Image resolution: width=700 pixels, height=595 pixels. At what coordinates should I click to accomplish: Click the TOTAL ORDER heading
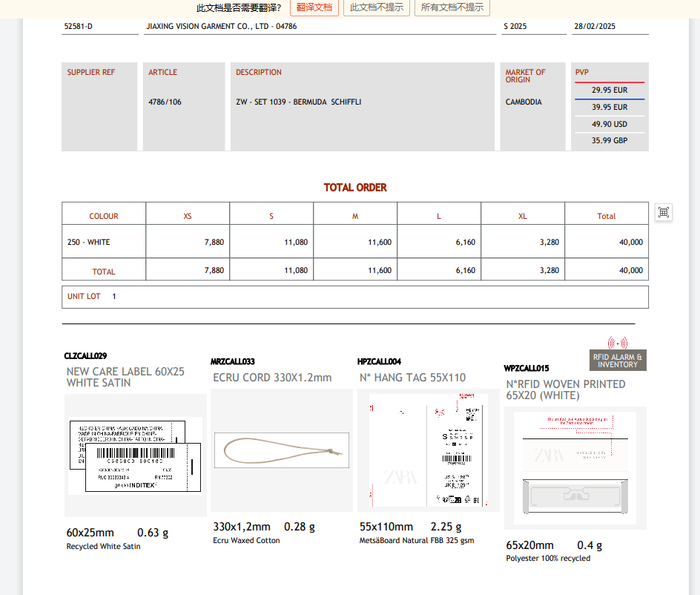355,188
